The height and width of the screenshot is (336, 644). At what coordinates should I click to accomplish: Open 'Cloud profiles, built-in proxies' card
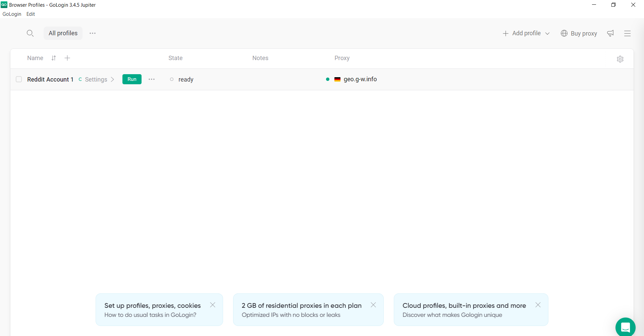coord(471,309)
